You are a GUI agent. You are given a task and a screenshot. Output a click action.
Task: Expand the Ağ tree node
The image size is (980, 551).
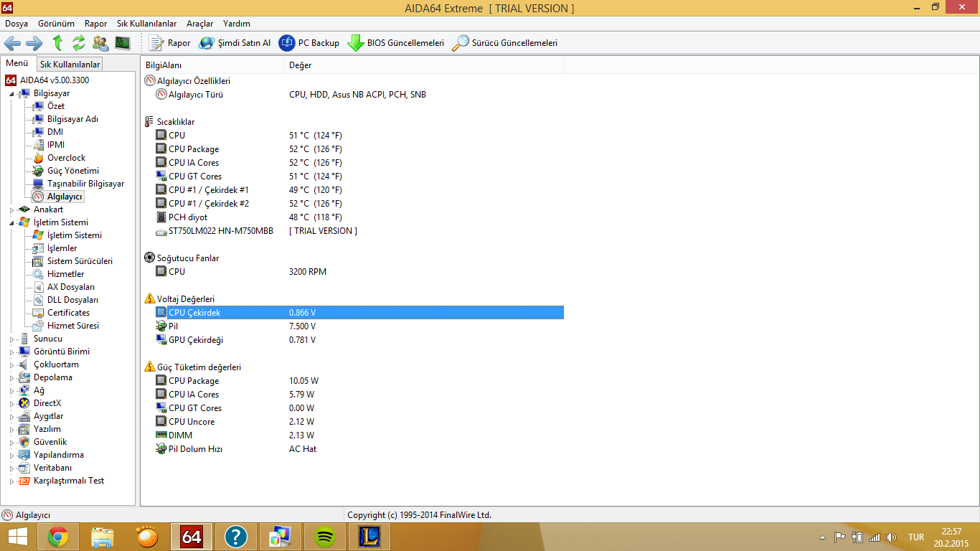point(11,390)
